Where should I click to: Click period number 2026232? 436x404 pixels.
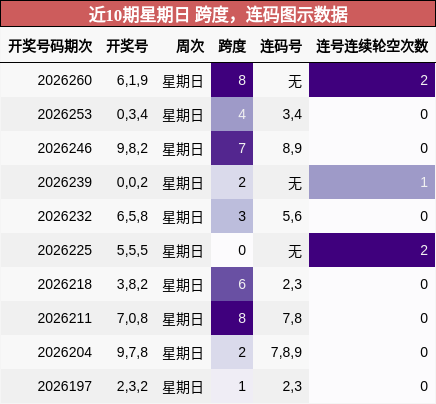coord(65,216)
